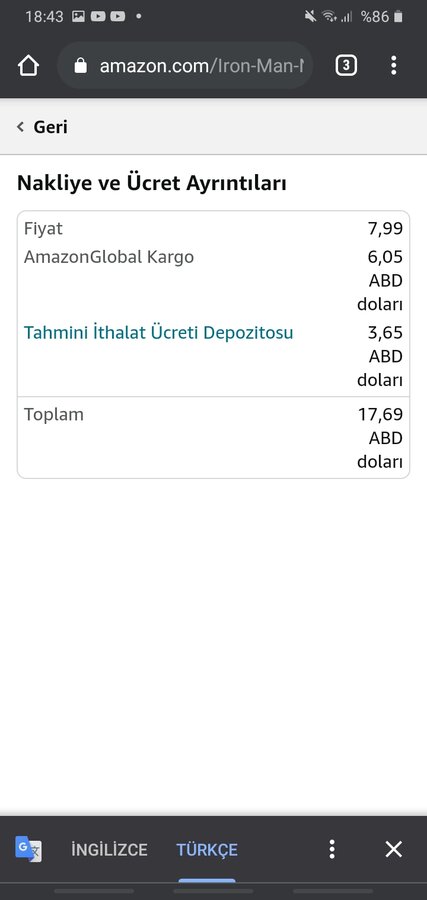Tap the AmazonGlobal Kargo row
This screenshot has width=427, height=900.
(x=214, y=281)
